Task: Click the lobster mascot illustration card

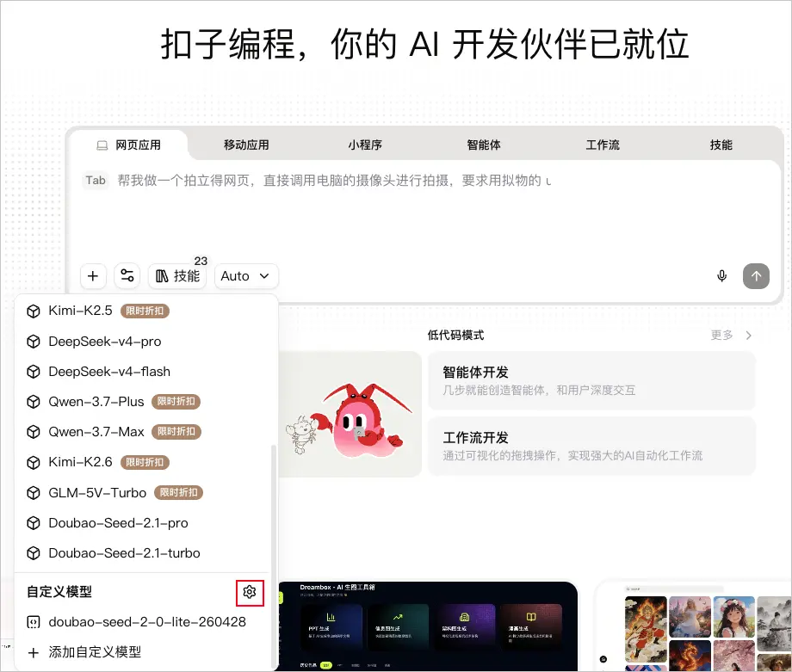Action: pos(350,414)
